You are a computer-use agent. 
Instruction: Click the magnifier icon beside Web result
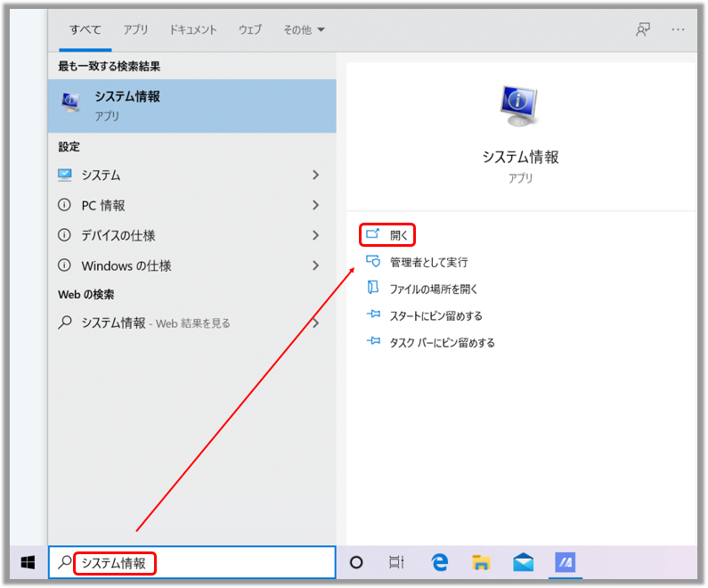coord(65,323)
